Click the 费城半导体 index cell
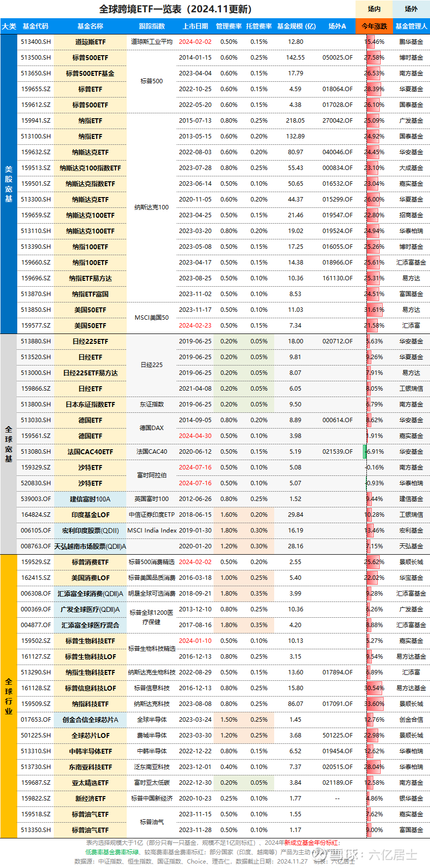 click(152, 735)
